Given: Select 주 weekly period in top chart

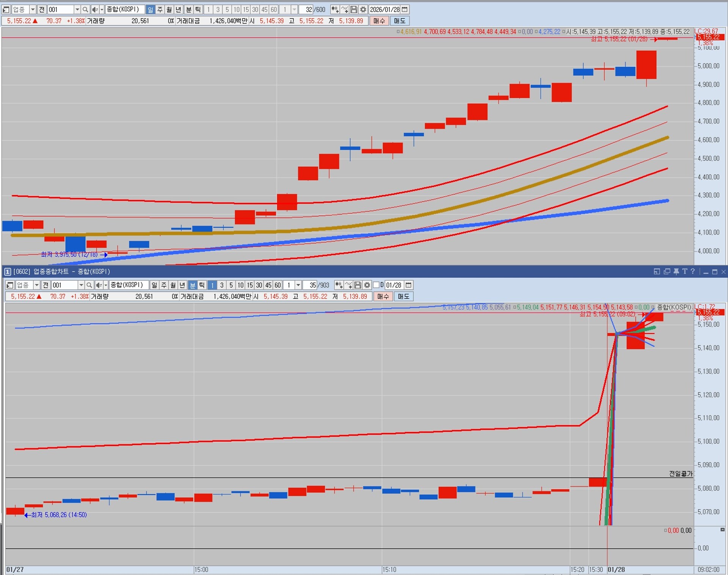Looking at the screenshot, I should point(160,9).
